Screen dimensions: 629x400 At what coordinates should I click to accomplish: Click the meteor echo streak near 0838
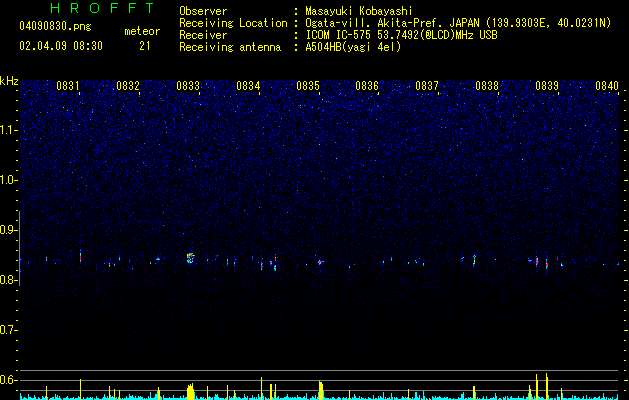click(x=474, y=260)
